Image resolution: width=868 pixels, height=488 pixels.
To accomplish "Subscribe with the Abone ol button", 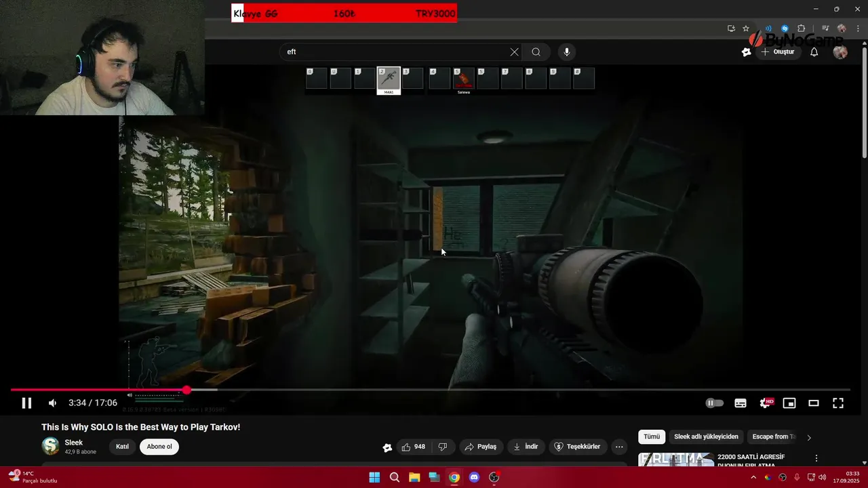I will [x=159, y=447].
